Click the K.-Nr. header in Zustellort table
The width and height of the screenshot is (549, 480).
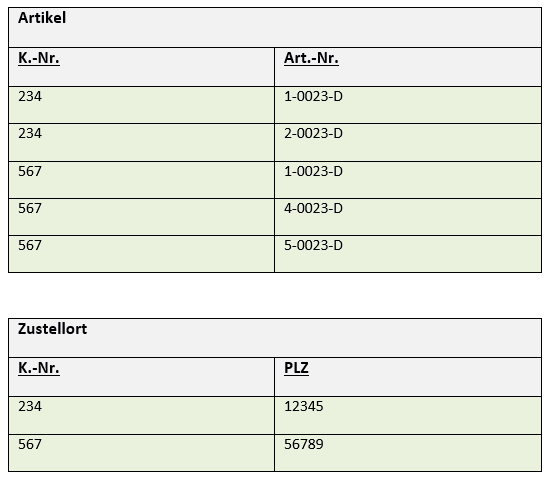pyautogui.click(x=141, y=377)
